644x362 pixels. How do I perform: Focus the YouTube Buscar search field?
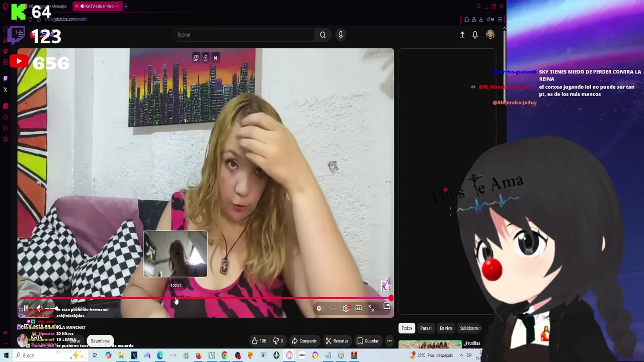pos(244,35)
